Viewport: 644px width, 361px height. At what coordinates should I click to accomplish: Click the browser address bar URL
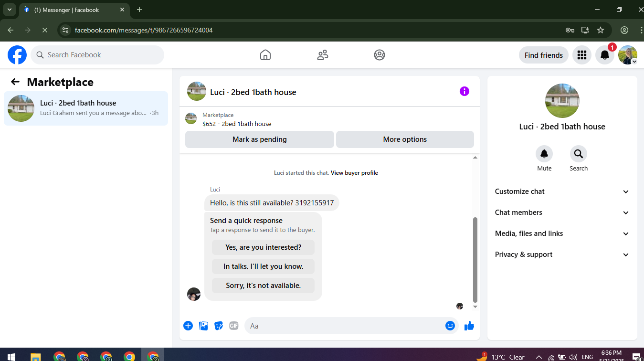pyautogui.click(x=144, y=30)
